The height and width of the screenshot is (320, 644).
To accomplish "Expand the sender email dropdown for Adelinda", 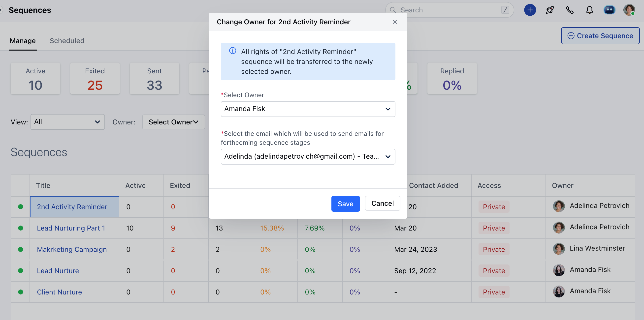I will coord(308,157).
